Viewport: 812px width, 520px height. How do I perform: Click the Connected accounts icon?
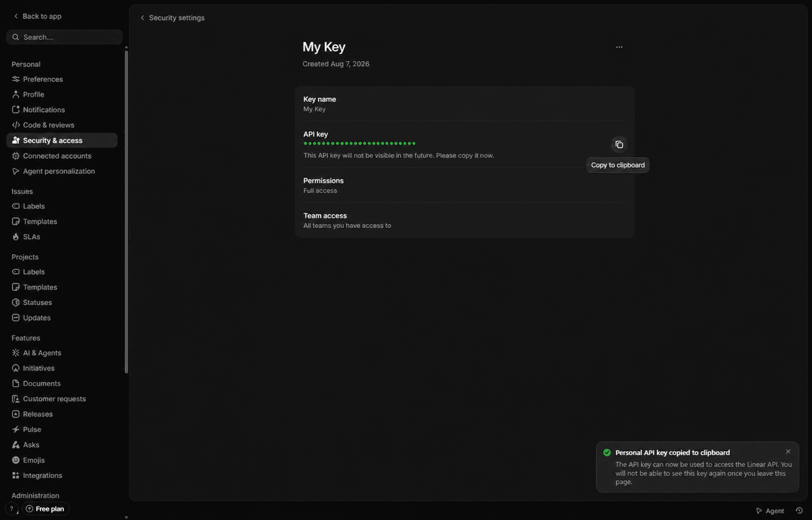pos(16,156)
